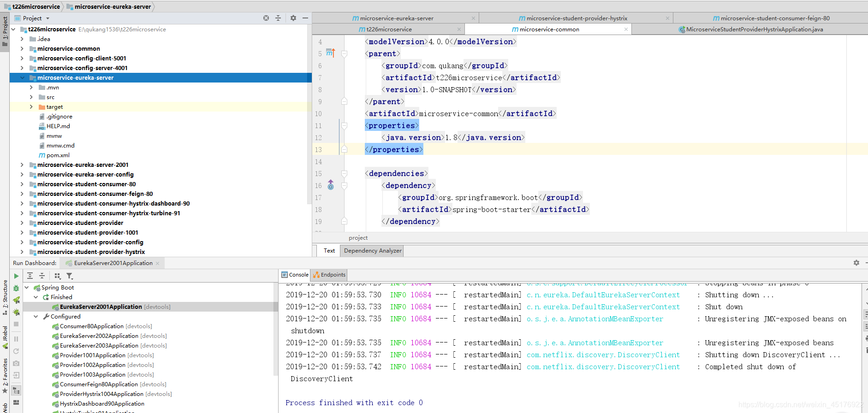This screenshot has height=413, width=868.
Task: Close the EurekaServer2001Application run tab
Action: 158,263
